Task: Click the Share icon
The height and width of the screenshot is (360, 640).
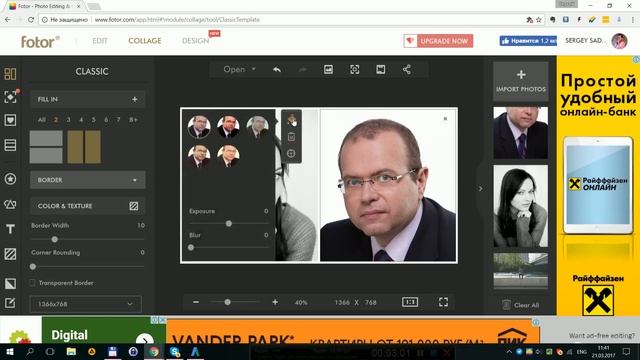Action: click(x=407, y=69)
